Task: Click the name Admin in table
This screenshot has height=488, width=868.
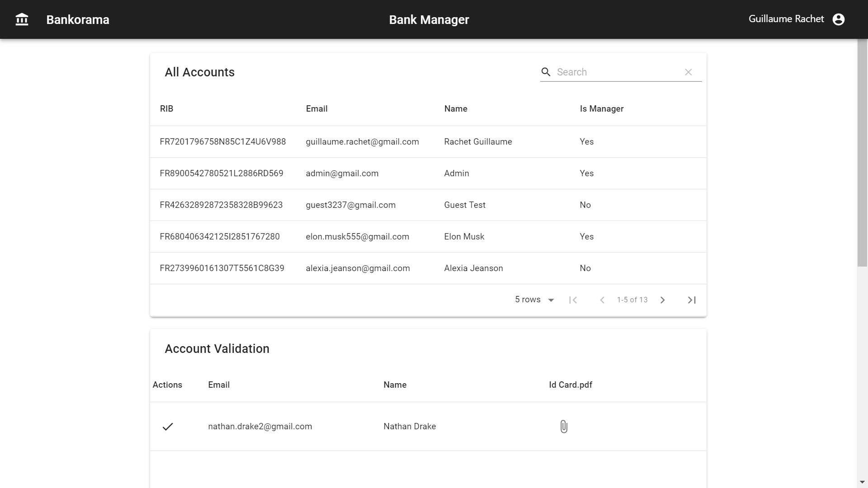Action: click(457, 173)
